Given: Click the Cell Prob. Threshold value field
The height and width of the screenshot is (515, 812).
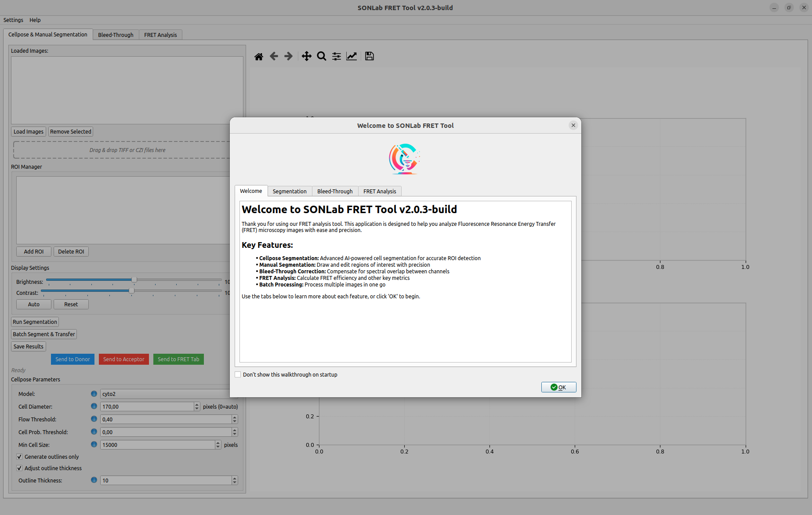Looking at the screenshot, I should click(x=166, y=432).
